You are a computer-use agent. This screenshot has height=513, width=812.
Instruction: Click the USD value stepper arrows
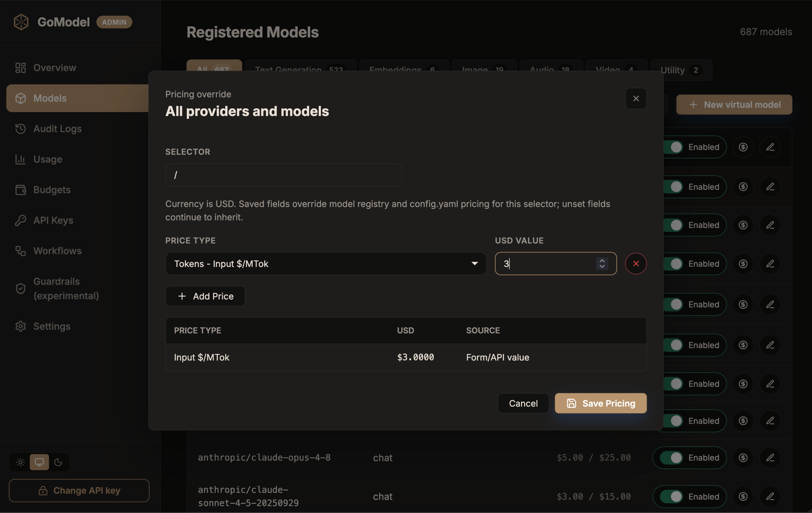pyautogui.click(x=602, y=264)
